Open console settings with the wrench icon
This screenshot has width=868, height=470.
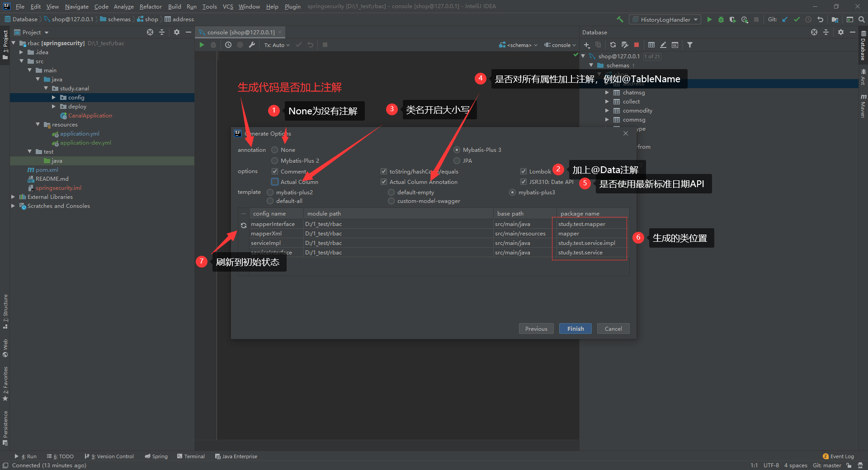pos(252,45)
